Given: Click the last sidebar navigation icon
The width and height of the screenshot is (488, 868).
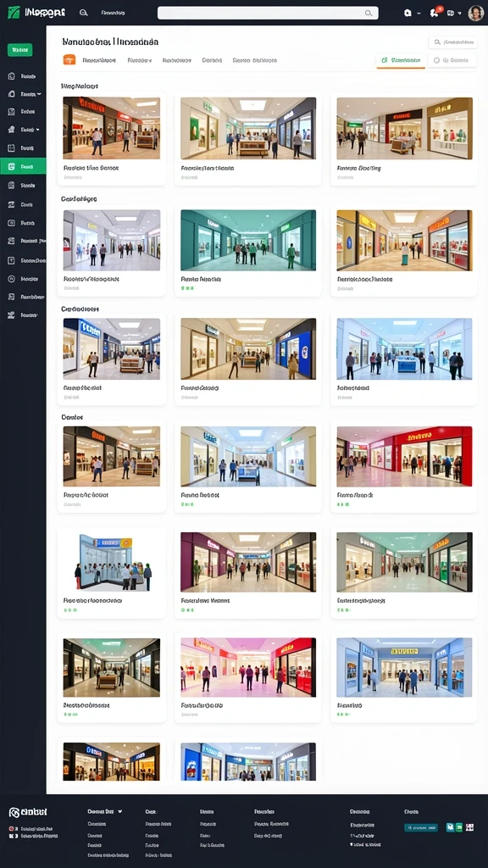Looking at the screenshot, I should [11, 315].
